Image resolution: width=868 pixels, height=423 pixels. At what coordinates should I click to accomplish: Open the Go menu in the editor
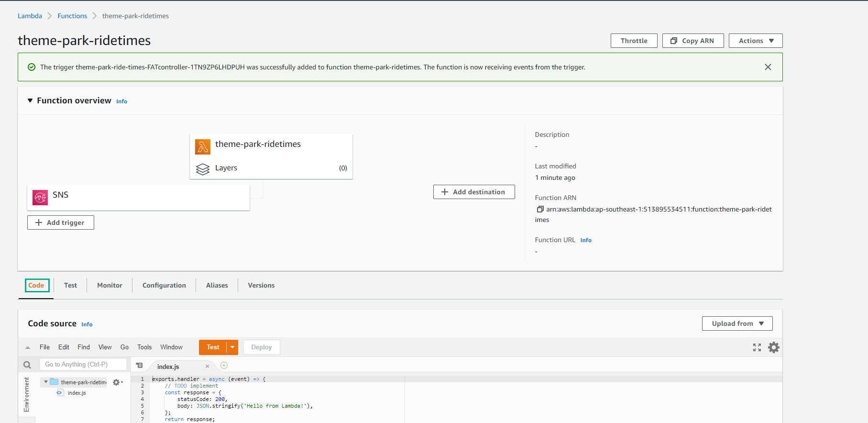[x=124, y=347]
